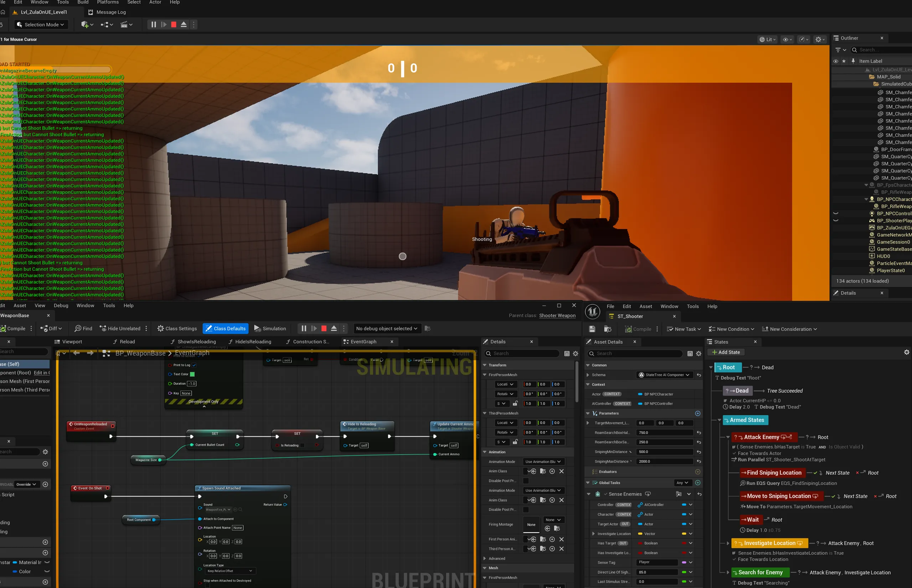
Task: Switch to ShowIsReloading graph tab
Action: [193, 342]
